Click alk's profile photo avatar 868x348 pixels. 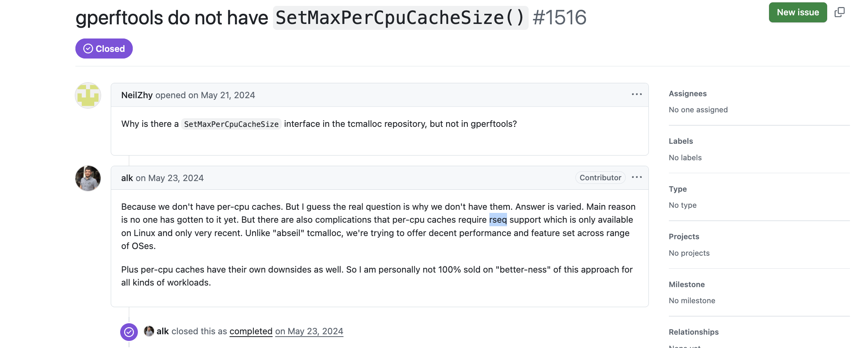(88, 178)
